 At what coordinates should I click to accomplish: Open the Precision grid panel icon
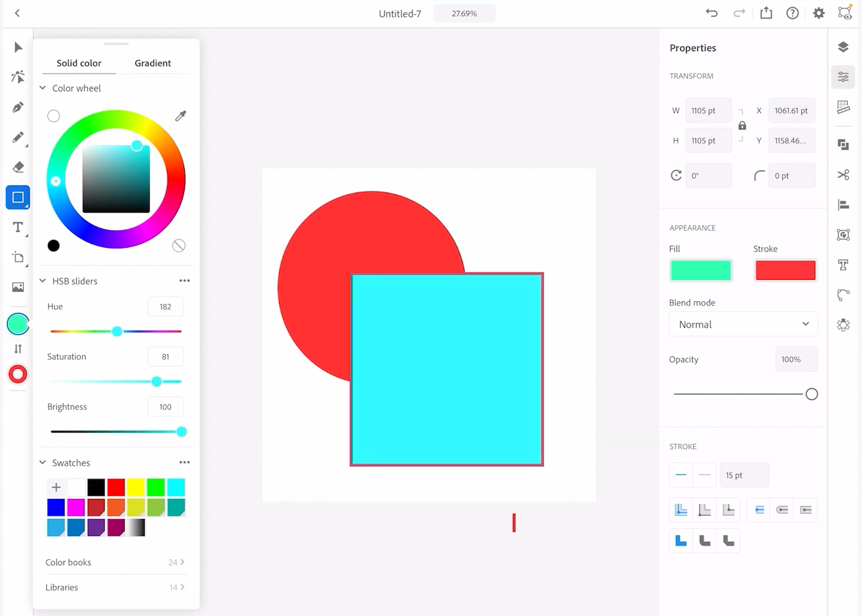pyautogui.click(x=843, y=107)
